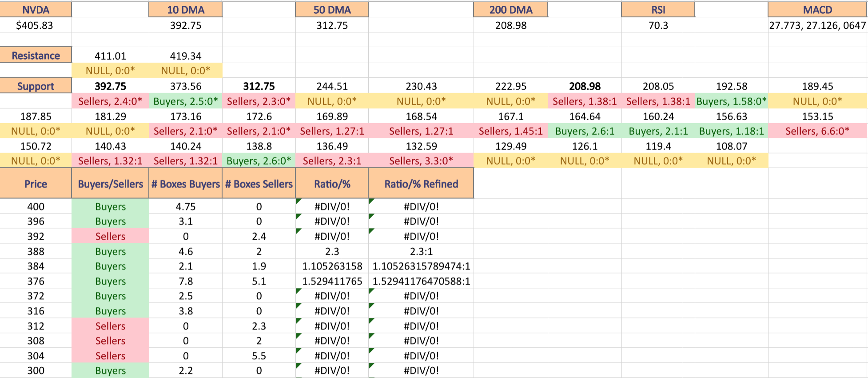868x378 pixels.
Task: Click the Ratio/% column header
Action: click(x=332, y=183)
